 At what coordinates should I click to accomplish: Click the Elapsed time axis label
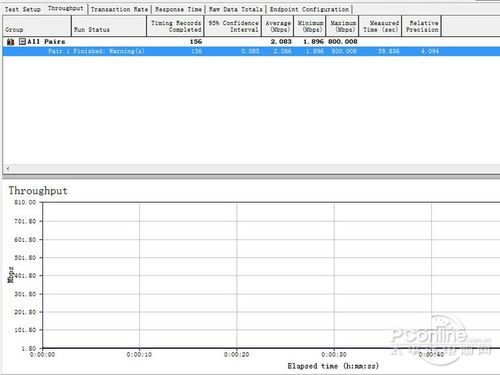[x=333, y=366]
